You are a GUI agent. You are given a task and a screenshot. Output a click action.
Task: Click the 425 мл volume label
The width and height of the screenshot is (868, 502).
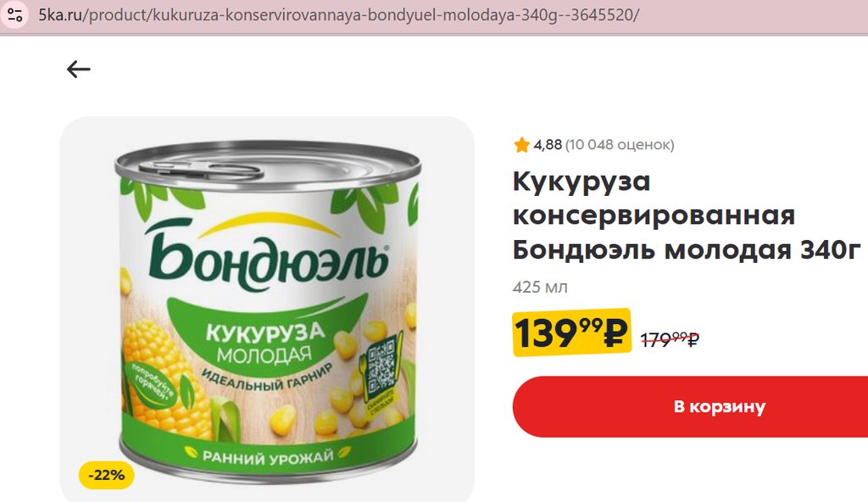pyautogui.click(x=540, y=287)
